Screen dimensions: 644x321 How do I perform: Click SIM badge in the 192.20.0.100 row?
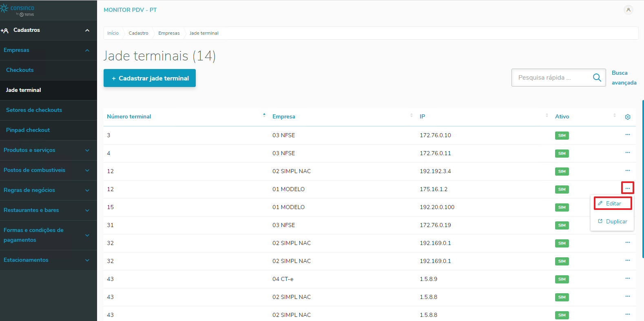(562, 207)
